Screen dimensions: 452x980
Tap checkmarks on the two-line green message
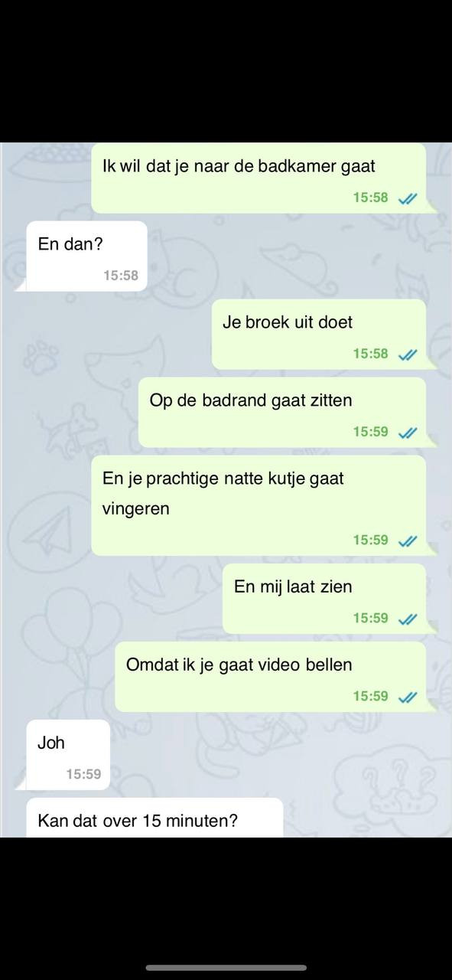408,541
